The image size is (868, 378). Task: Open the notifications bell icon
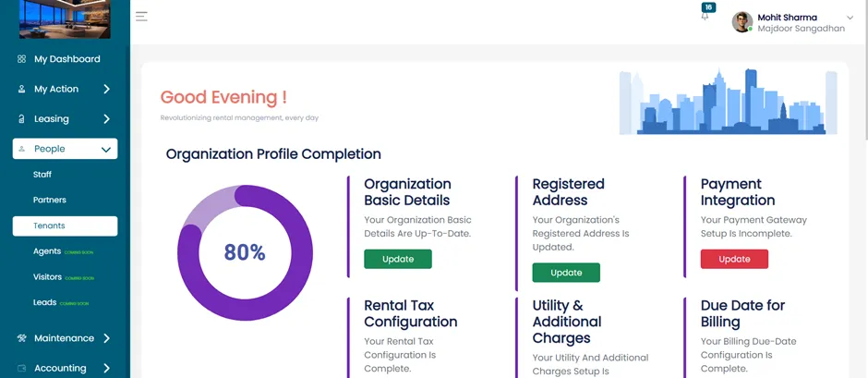705,17
